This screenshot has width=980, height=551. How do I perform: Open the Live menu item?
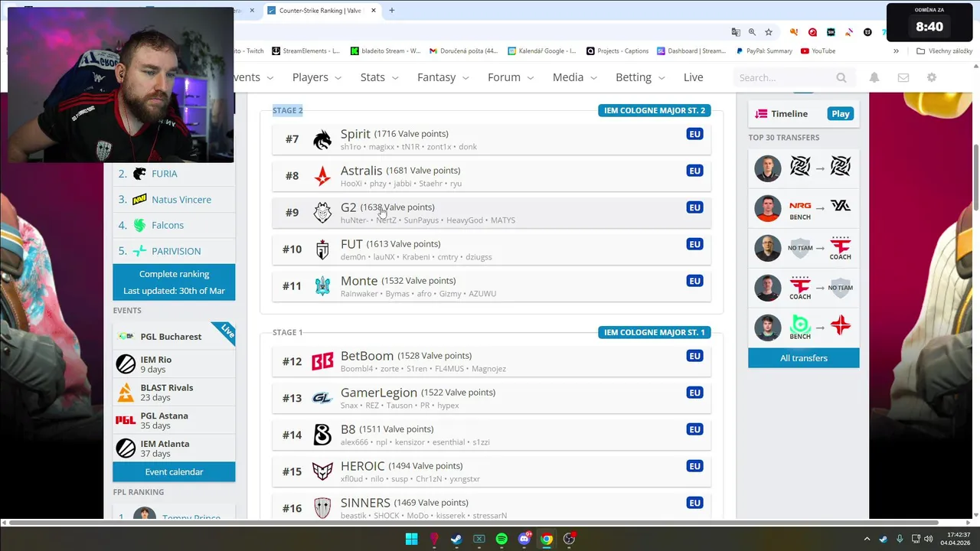click(x=693, y=77)
